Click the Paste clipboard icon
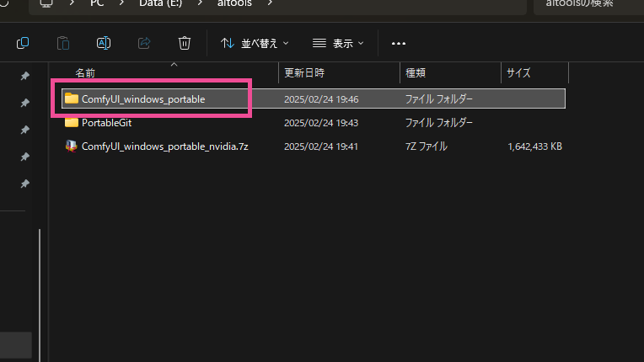 pos(63,43)
